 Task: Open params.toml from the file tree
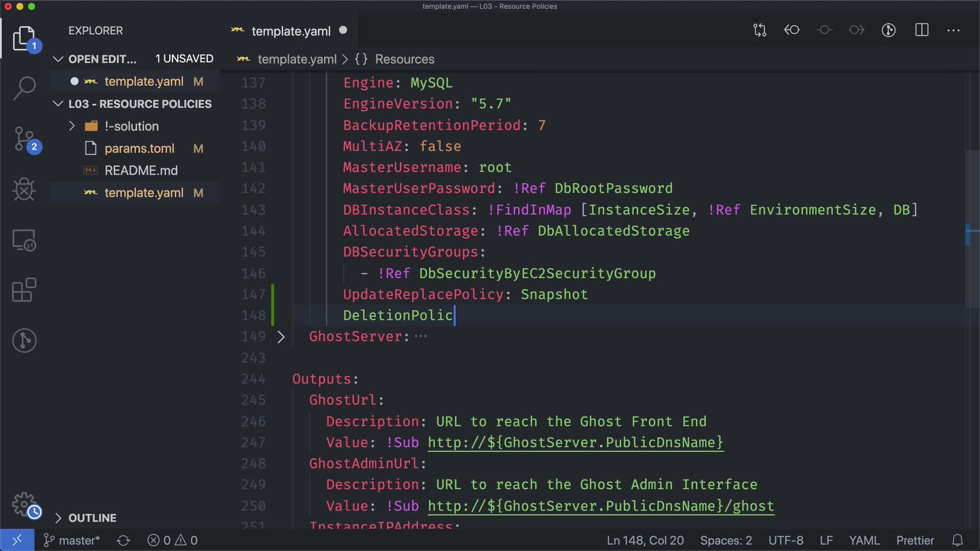click(x=139, y=148)
